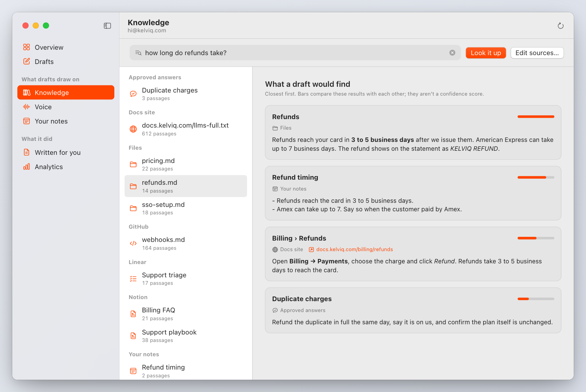Open Analytics in the sidebar

coord(66,167)
